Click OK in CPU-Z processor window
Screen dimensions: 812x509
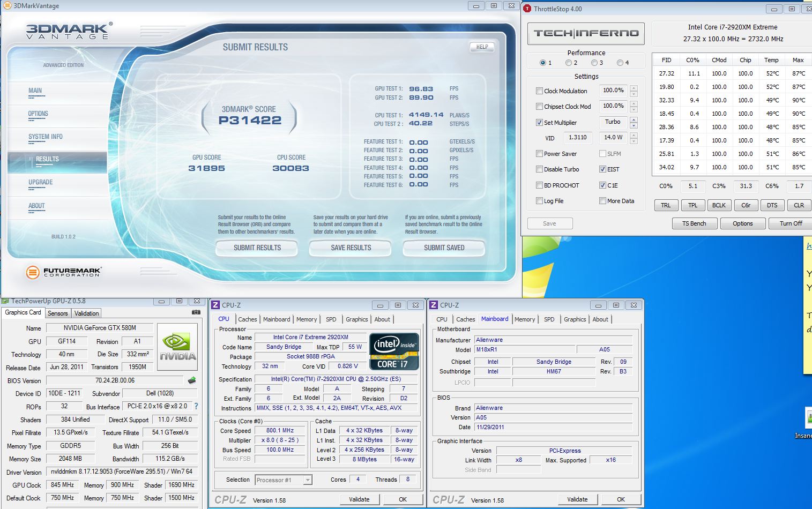coord(403,499)
